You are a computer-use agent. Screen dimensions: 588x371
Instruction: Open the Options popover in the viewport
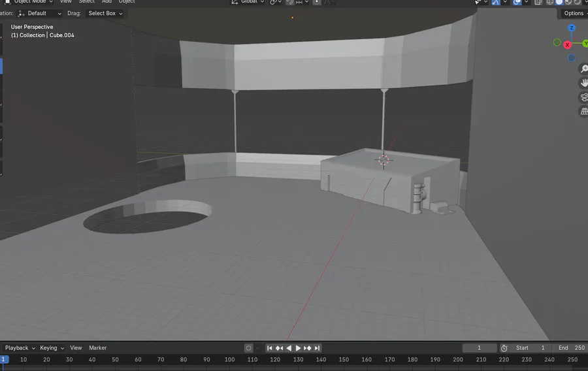[574, 14]
